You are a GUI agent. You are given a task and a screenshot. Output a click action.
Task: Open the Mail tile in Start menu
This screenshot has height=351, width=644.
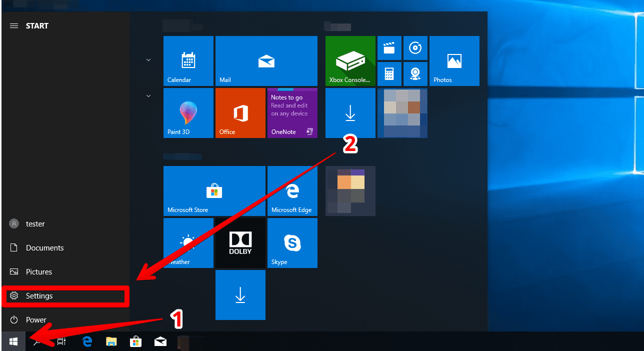coord(266,61)
